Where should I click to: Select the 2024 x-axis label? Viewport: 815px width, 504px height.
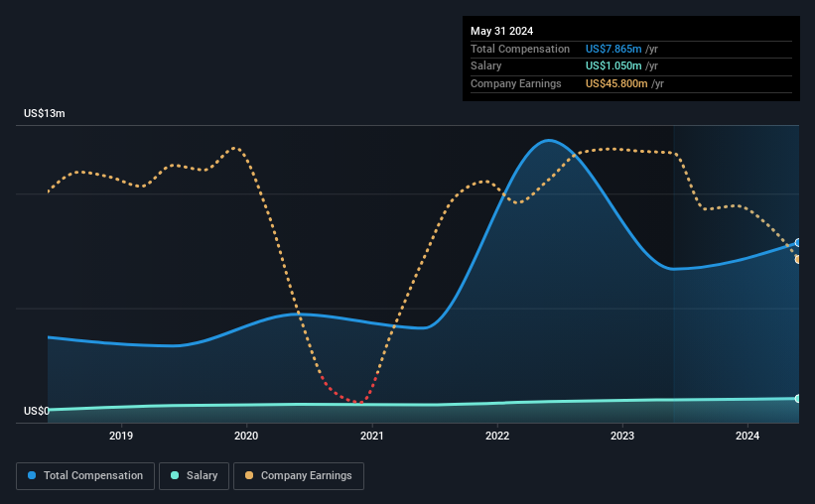(747, 436)
